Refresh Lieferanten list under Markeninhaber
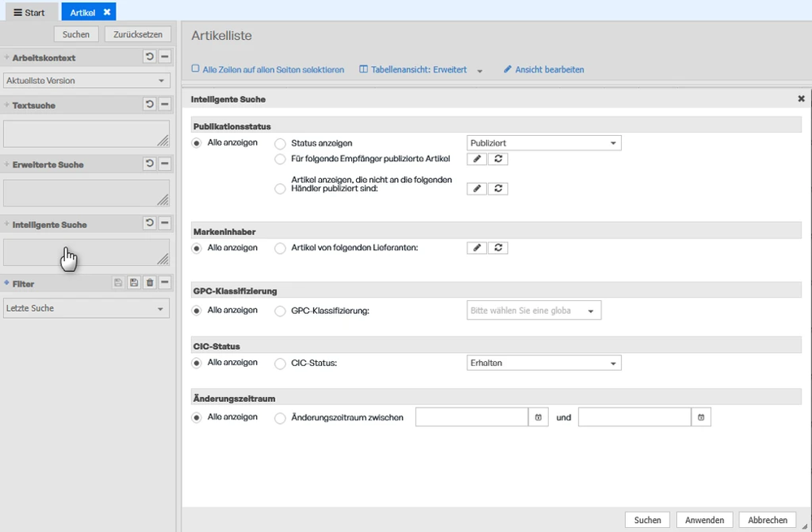The image size is (812, 532). pyautogui.click(x=498, y=248)
